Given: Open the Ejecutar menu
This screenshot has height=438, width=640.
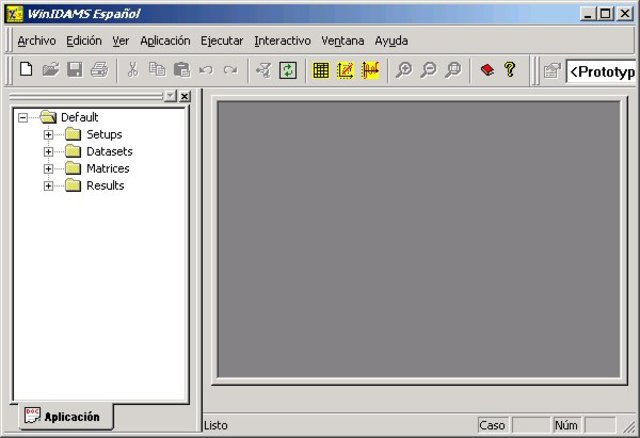Looking at the screenshot, I should [222, 41].
